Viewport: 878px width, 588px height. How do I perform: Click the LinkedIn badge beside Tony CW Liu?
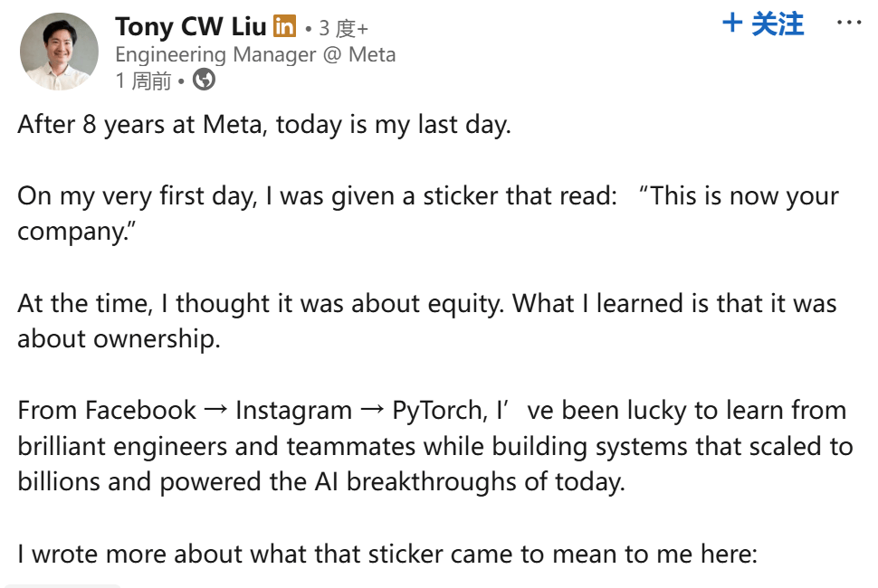(x=284, y=26)
